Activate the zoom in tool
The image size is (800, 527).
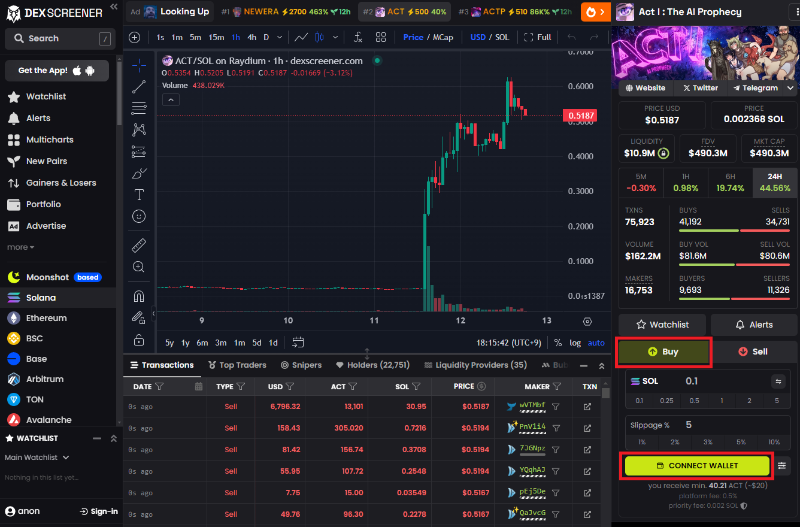click(139, 267)
